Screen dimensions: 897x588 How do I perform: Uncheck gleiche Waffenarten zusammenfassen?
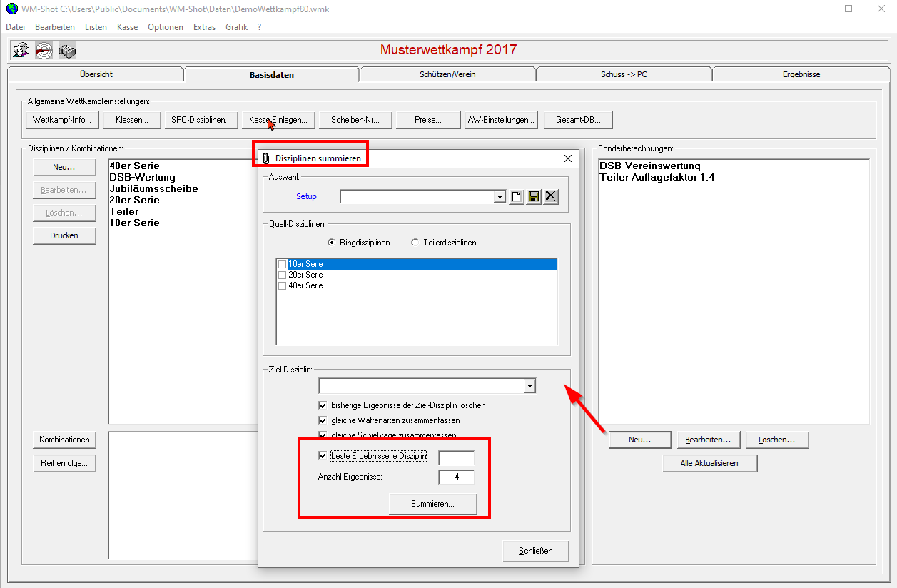pyautogui.click(x=323, y=420)
